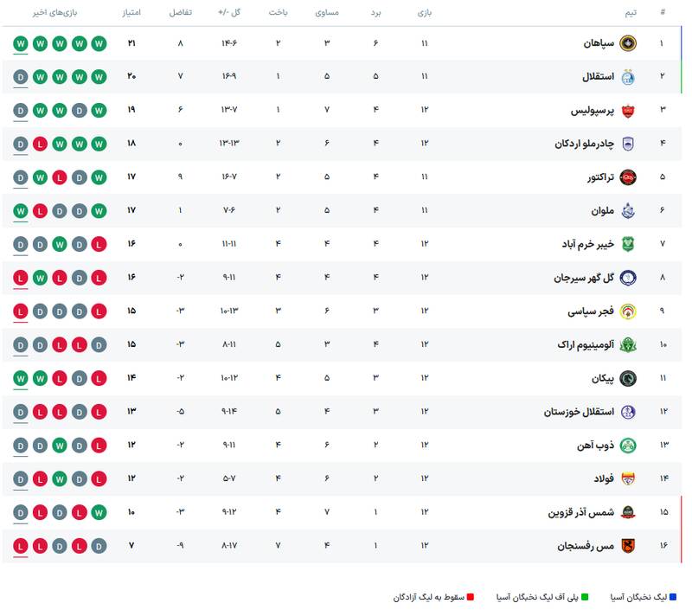Sort table by امتیاز column header
The width and height of the screenshot is (692, 616).
coord(131,13)
